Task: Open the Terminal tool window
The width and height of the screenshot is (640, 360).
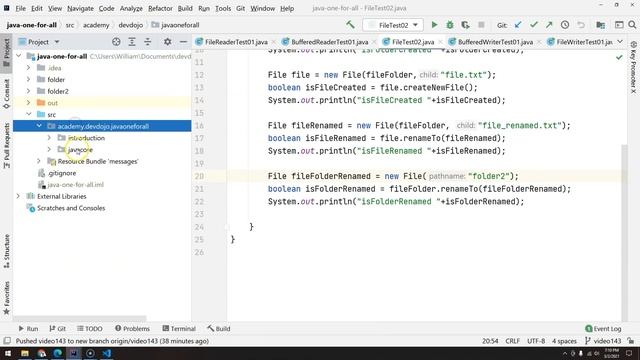Action: point(179,329)
